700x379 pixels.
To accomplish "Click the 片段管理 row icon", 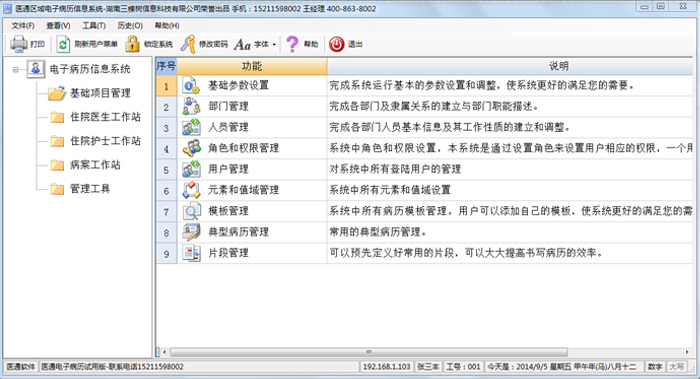I will click(x=191, y=253).
